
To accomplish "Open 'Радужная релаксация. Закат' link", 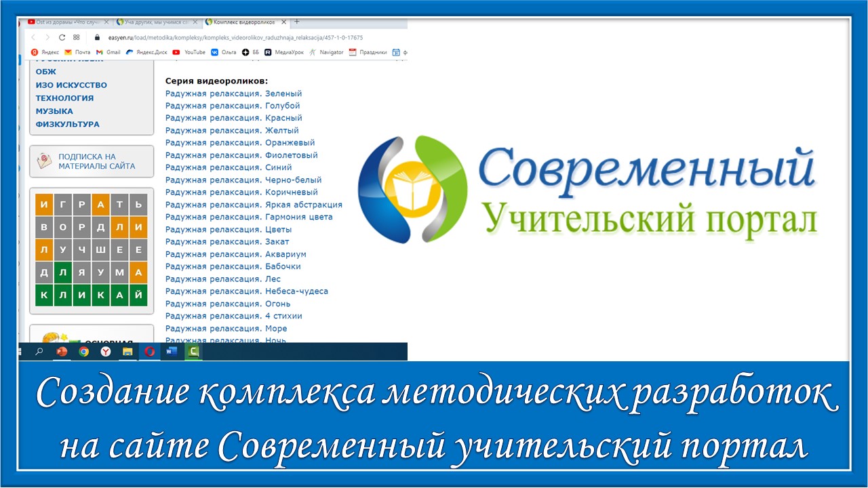I will (x=227, y=242).
